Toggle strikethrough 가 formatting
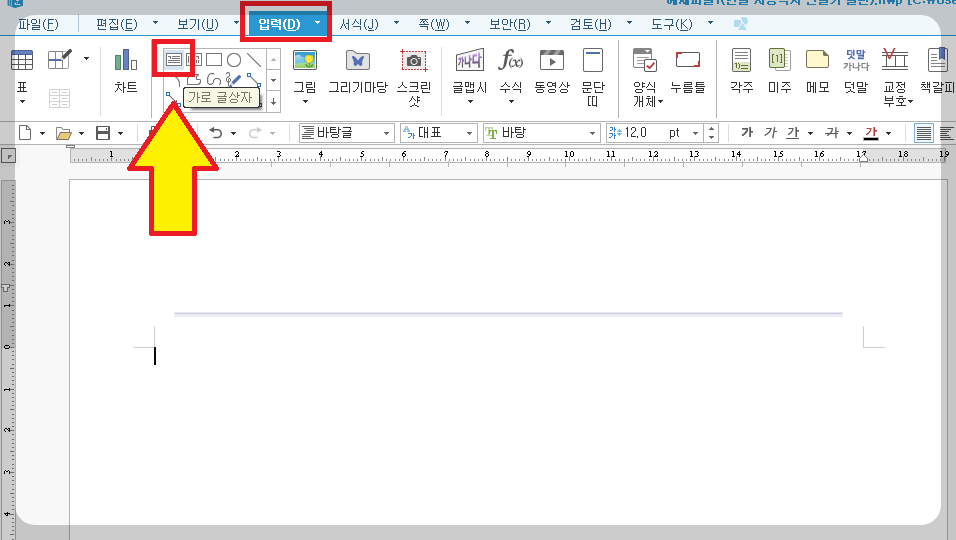 (832, 132)
